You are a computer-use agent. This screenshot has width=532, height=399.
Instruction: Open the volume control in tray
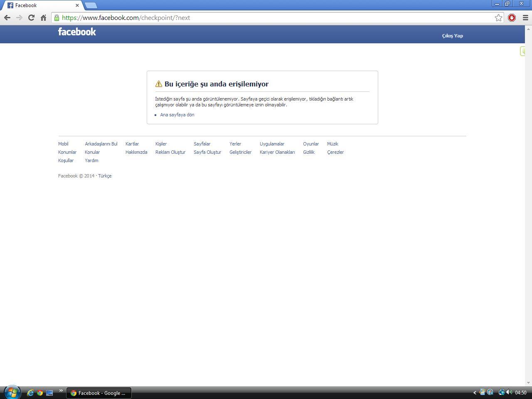coord(509,392)
